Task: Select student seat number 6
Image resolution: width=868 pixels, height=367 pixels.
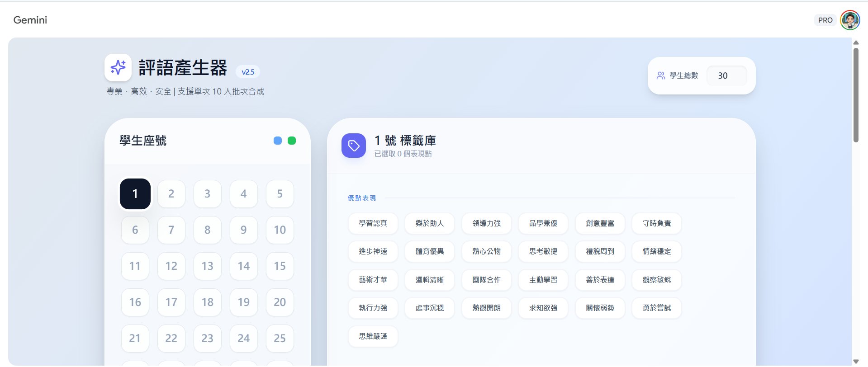Action: pos(135,230)
